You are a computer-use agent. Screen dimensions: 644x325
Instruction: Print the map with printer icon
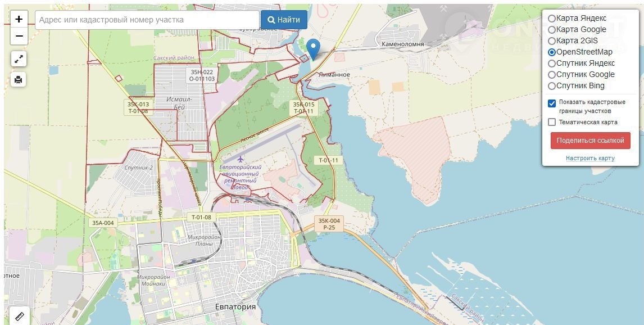(19, 80)
